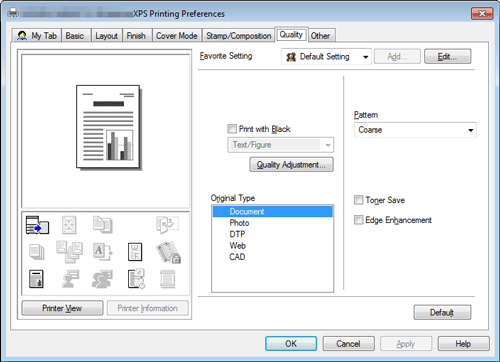Click the single person with card icon

70,279
